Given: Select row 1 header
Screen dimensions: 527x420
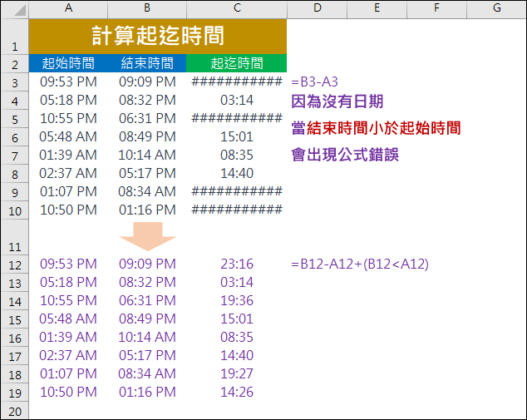Looking at the screenshot, I should pos(15,37).
